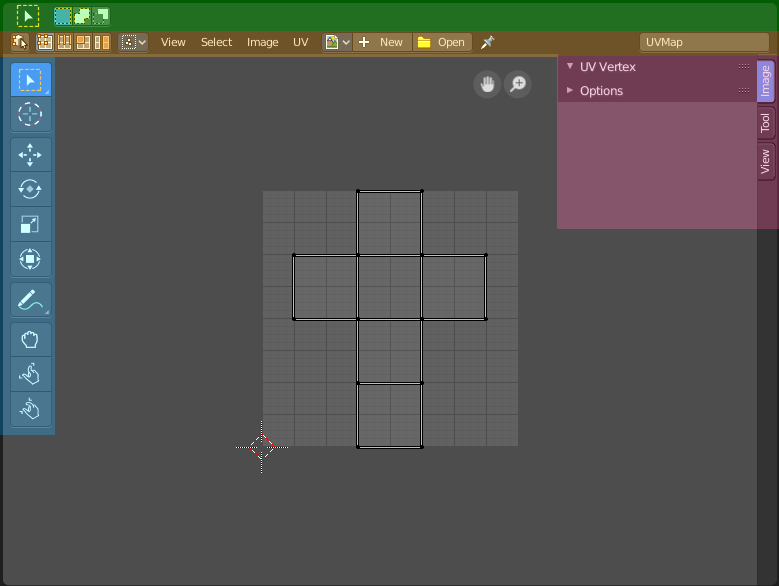Click the UVMap name field
The image size is (779, 586).
click(x=704, y=42)
